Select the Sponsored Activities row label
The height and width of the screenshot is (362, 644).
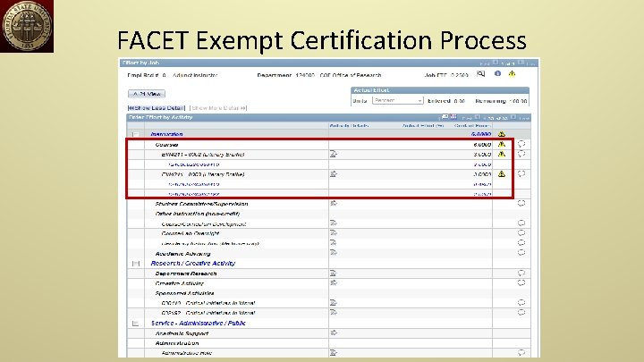point(184,293)
